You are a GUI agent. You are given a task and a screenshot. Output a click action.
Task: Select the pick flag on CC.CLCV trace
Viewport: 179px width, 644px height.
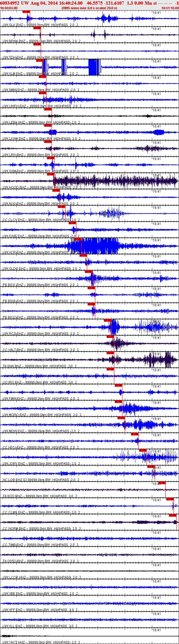click(62, 207)
